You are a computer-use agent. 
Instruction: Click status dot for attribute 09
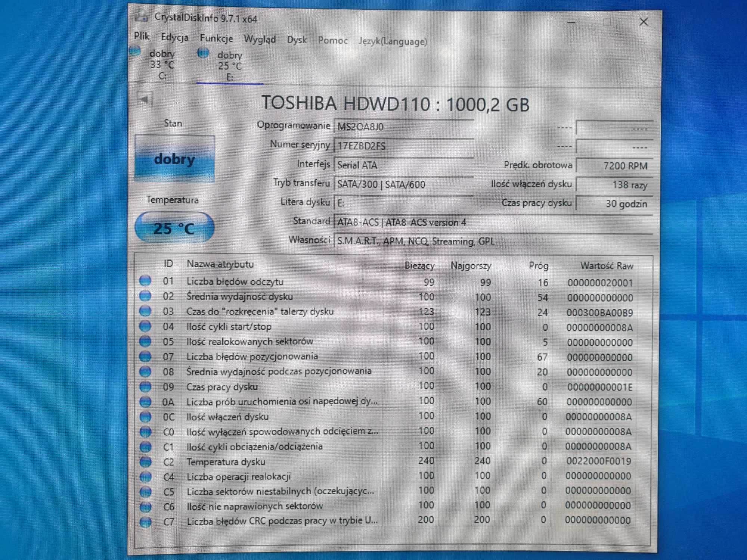(x=145, y=386)
